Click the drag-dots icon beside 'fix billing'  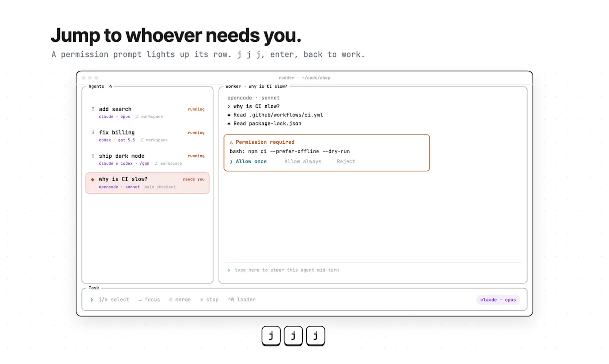[93, 132]
